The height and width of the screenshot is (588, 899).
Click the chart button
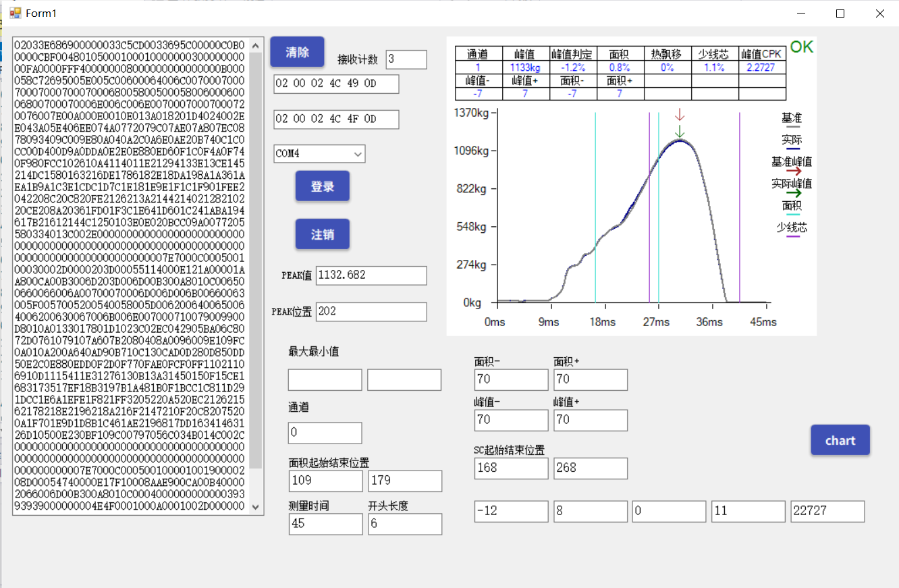point(840,440)
